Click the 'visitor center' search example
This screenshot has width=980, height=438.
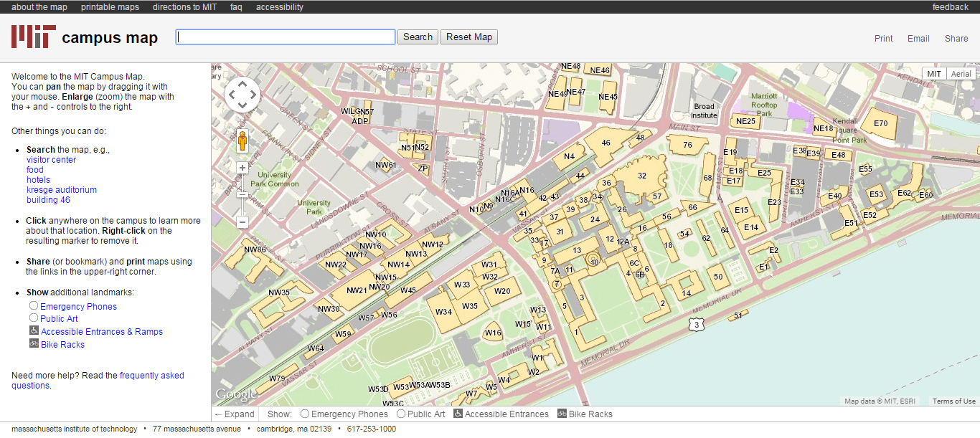[x=51, y=160]
